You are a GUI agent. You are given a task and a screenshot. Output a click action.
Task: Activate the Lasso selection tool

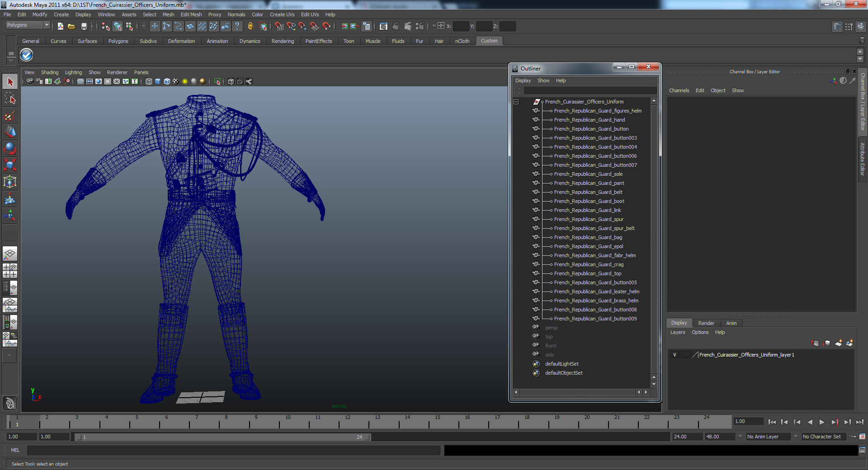(10, 99)
